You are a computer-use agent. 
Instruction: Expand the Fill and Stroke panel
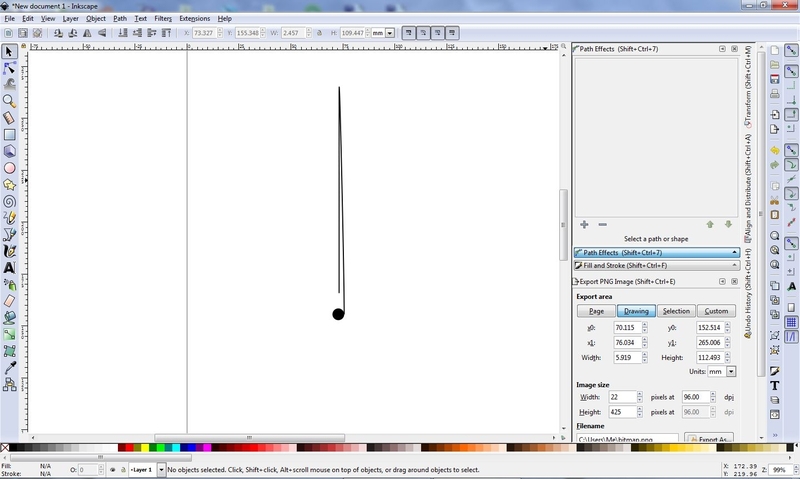point(656,266)
